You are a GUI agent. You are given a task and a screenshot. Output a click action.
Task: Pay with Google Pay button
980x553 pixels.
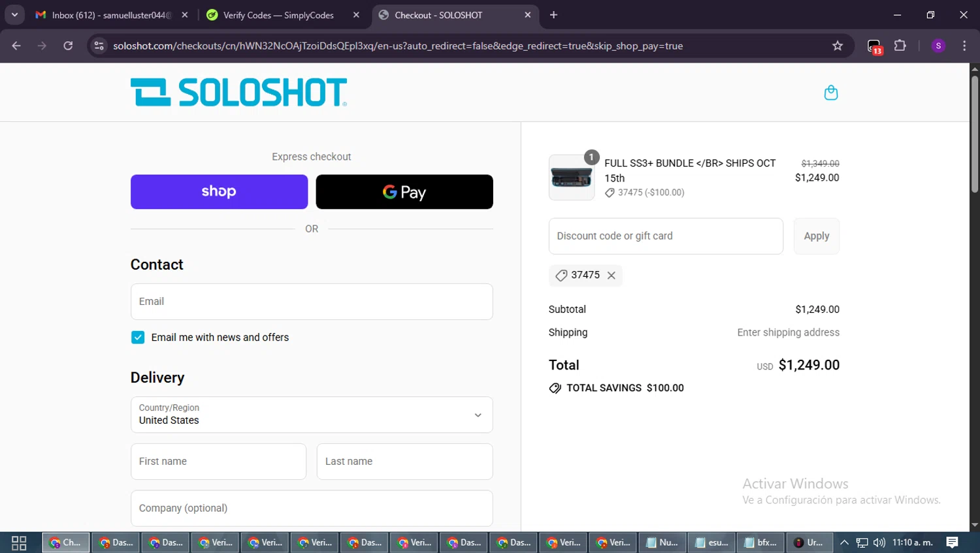tap(404, 191)
